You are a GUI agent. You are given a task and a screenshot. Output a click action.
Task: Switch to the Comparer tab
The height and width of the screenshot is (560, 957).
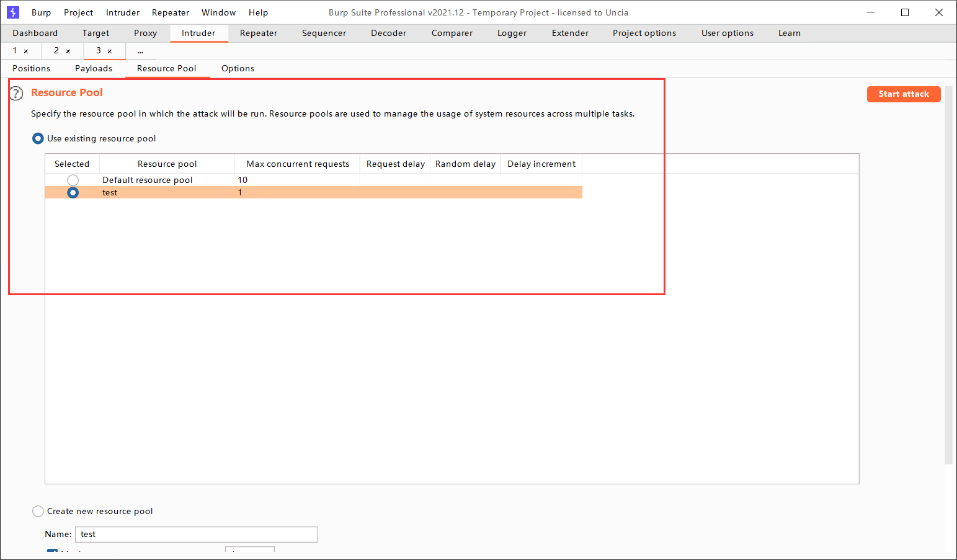click(x=452, y=33)
